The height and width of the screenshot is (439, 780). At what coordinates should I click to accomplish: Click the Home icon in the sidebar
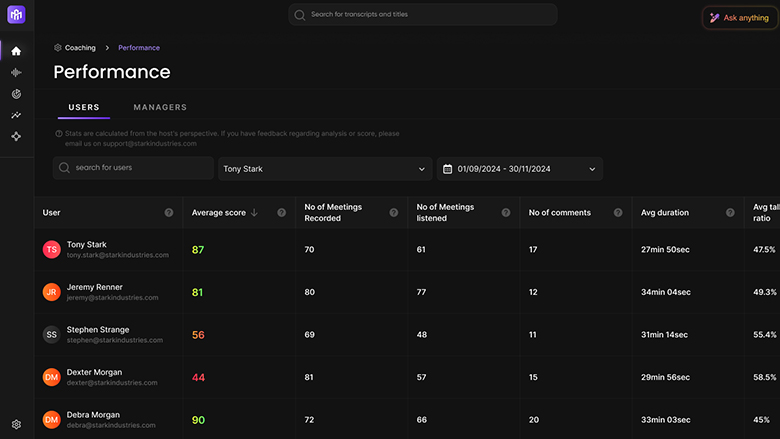pos(16,51)
